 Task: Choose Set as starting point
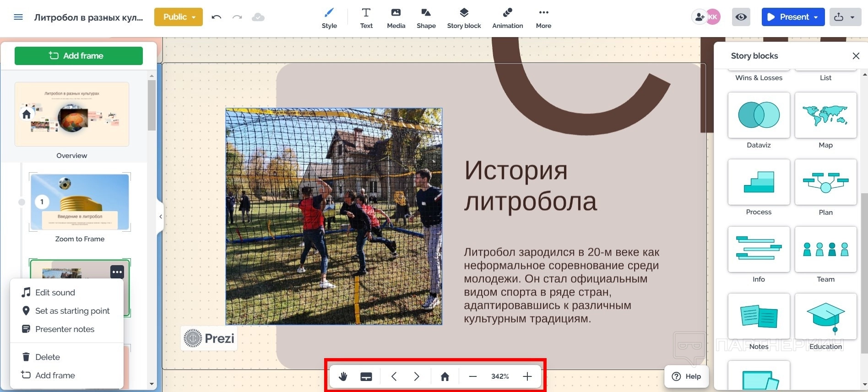72,311
